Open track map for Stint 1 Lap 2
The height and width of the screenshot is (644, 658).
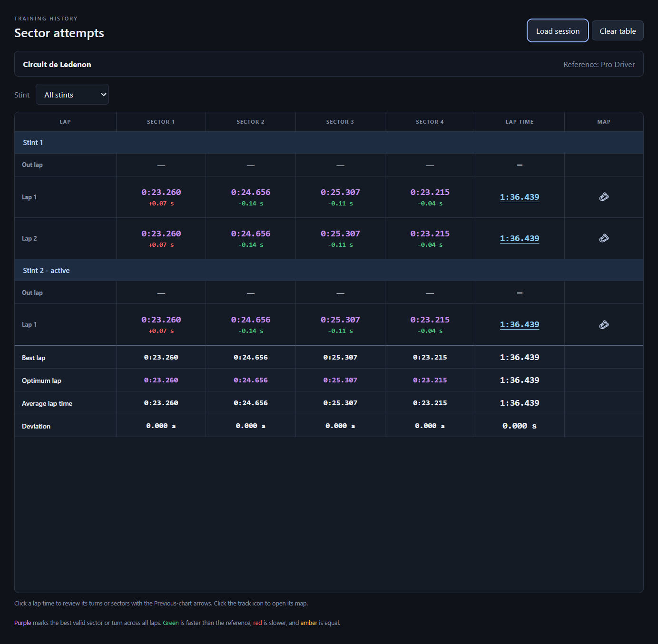coord(604,238)
